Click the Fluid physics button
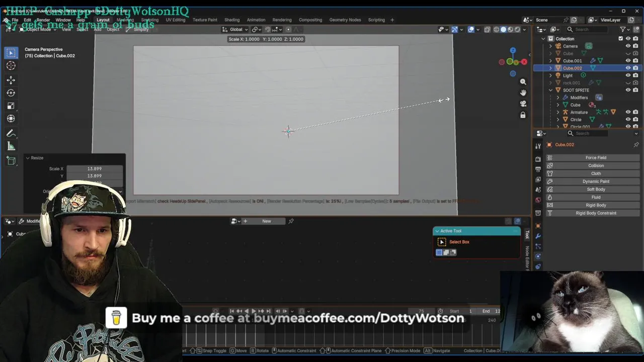 point(592,197)
